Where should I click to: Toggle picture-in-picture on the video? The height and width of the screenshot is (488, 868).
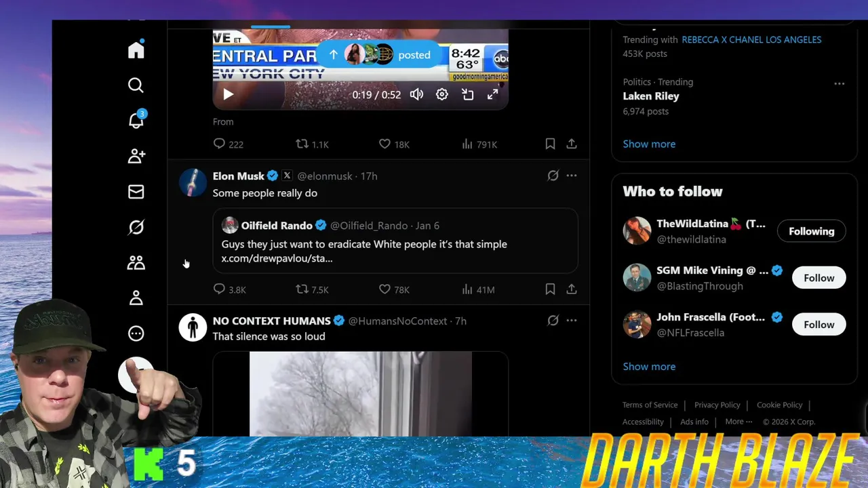[468, 95]
